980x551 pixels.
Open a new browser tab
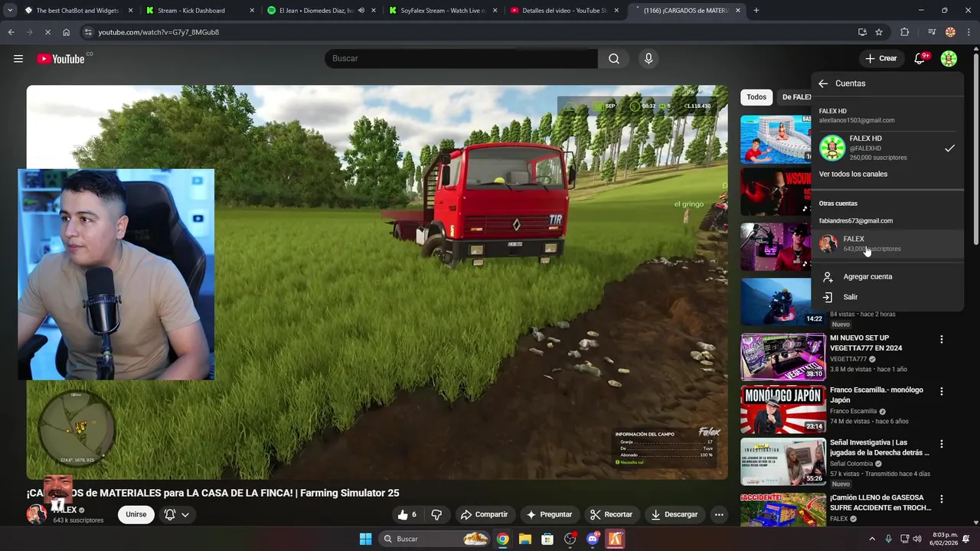756,11
